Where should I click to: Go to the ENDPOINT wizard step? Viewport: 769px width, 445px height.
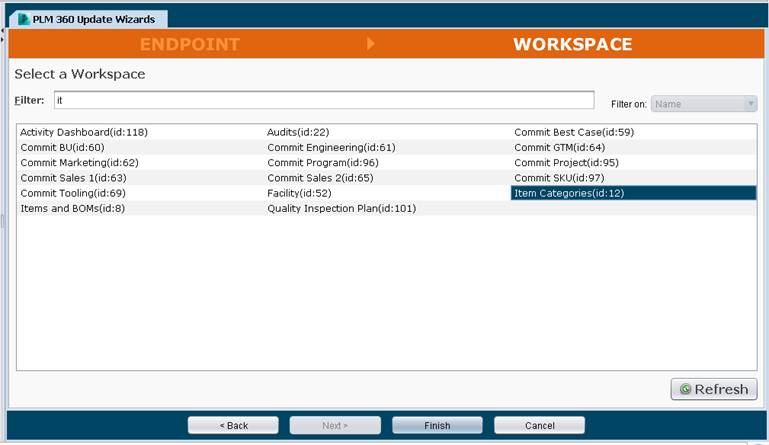click(x=190, y=44)
